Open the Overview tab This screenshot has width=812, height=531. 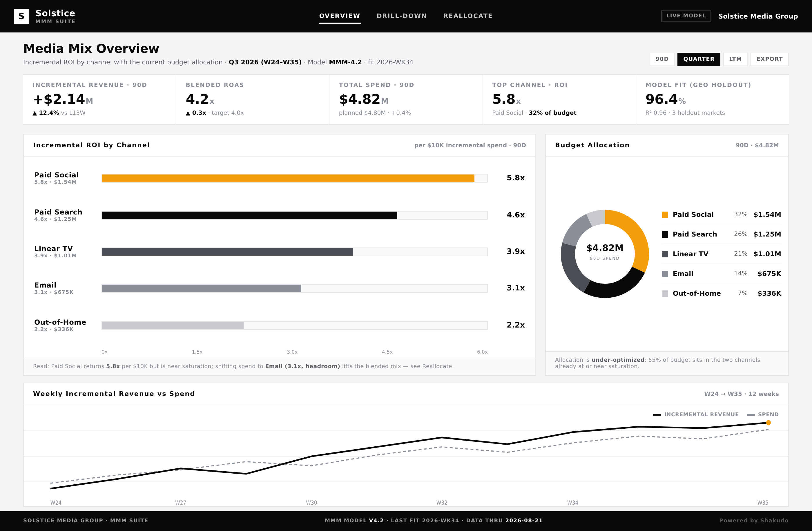[340, 16]
